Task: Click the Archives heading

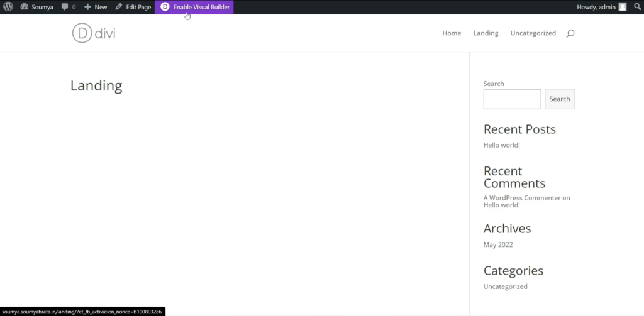Action: click(x=508, y=229)
